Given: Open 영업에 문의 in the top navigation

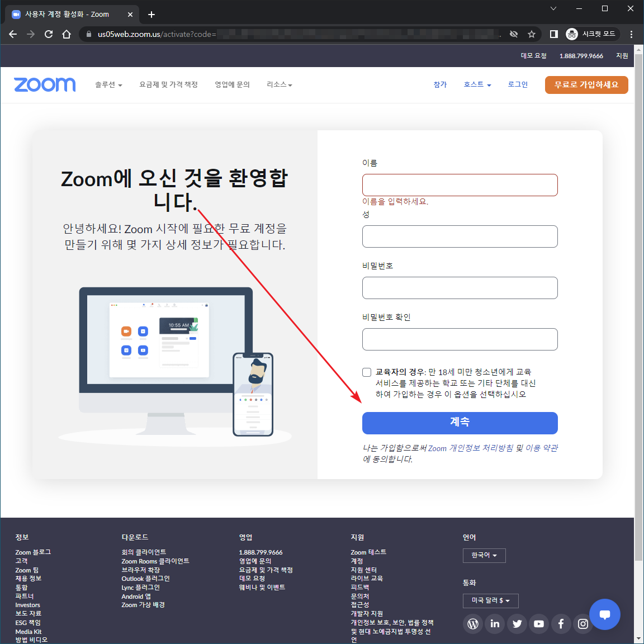Looking at the screenshot, I should click(x=232, y=84).
